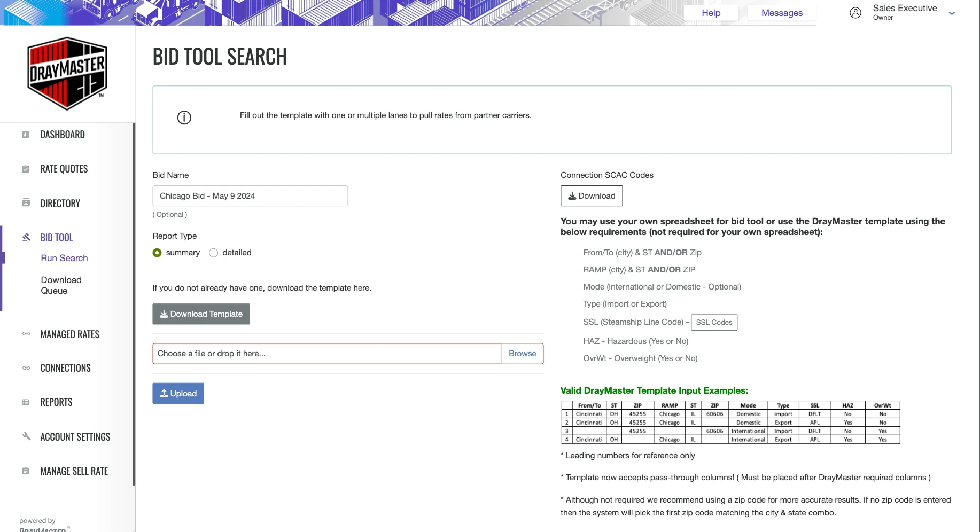The width and height of the screenshot is (980, 532).
Task: Focus the Bid Name text field
Action: click(x=250, y=196)
